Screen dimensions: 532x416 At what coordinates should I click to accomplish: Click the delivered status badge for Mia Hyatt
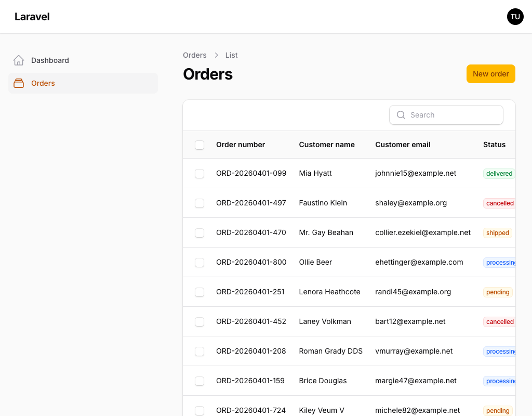click(499, 174)
